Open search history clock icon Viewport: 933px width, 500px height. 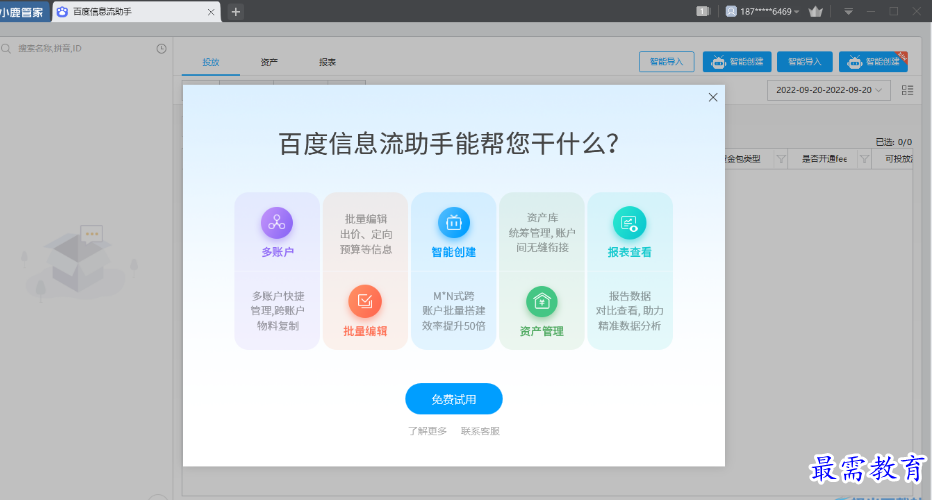(161, 49)
